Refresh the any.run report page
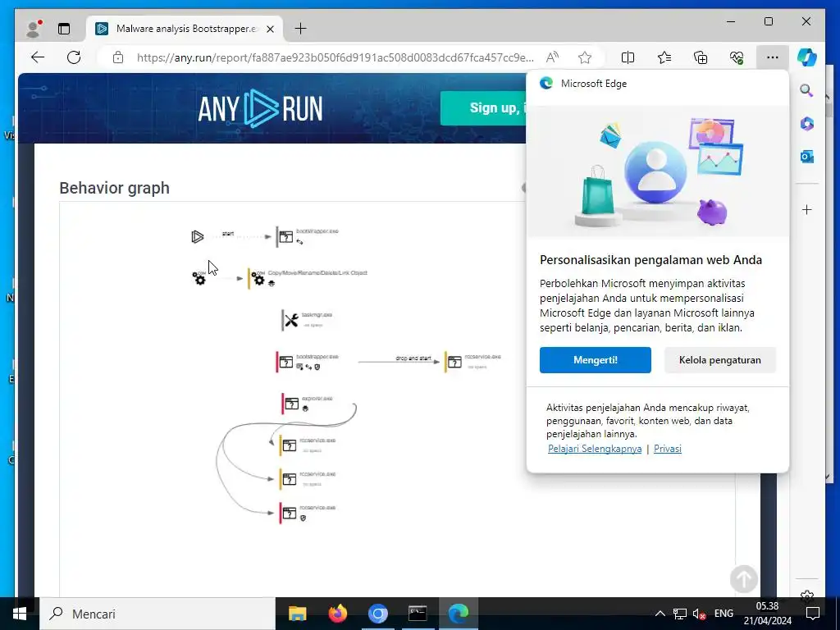Screen dimensions: 840x630 (74, 57)
